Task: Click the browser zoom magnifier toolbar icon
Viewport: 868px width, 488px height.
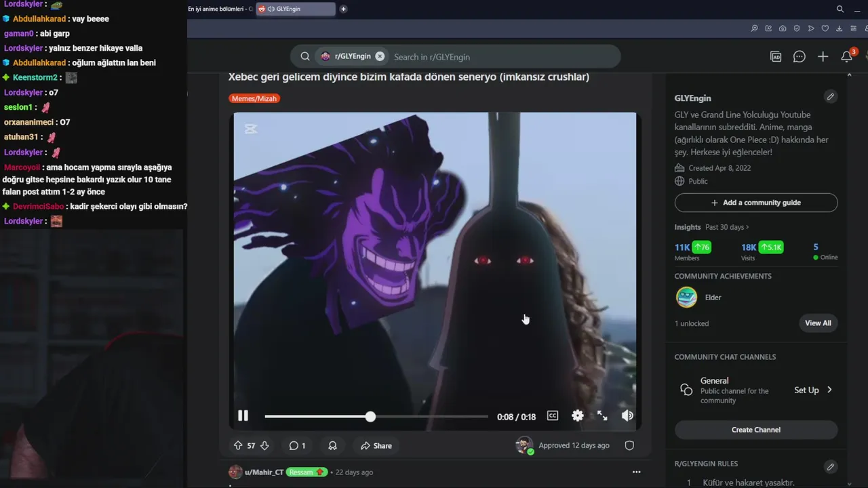Action: pyautogui.click(x=754, y=28)
